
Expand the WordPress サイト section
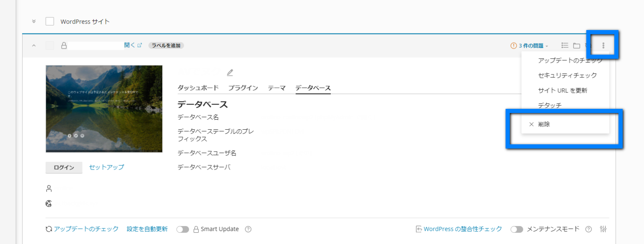(x=34, y=21)
